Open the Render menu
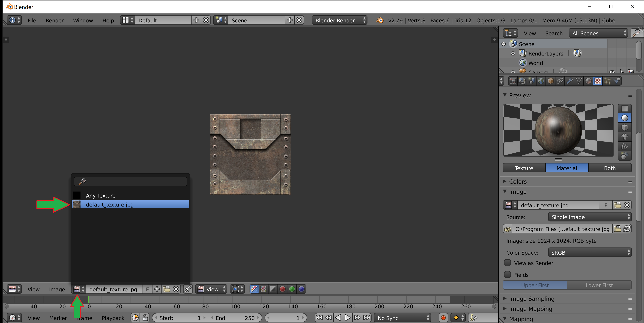 tap(54, 20)
